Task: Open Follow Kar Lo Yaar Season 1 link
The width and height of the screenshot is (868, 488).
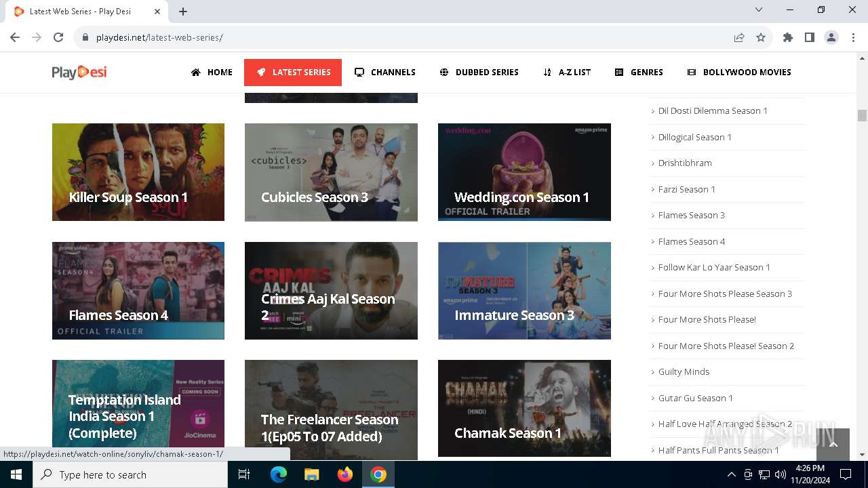Action: pos(714,267)
